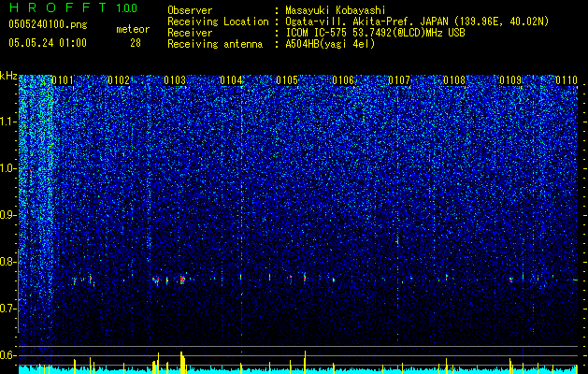Select the filename 0505240100.png
This screenshot has height=374, width=588.
tap(48, 24)
